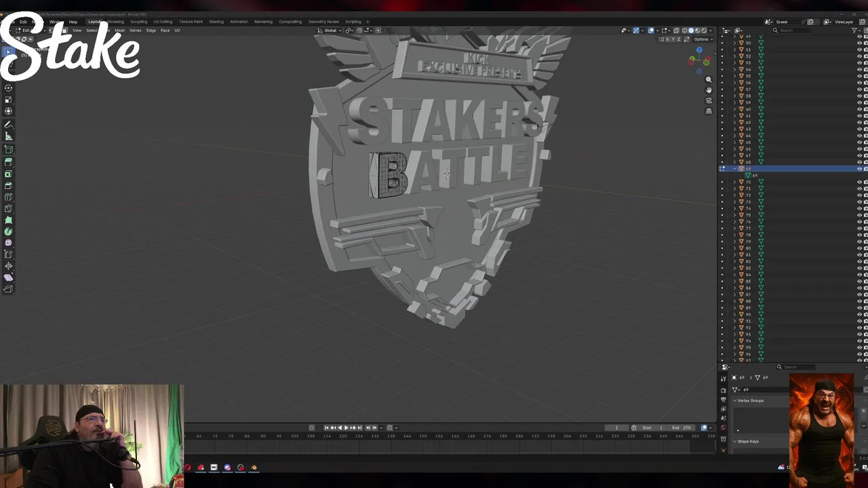Toggle viewport gizmos button

636,30
